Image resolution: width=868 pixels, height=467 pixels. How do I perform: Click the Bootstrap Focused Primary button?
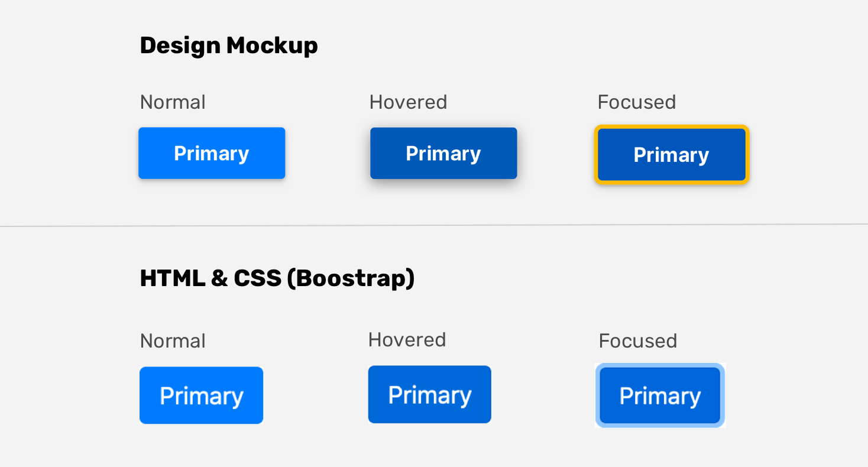(x=660, y=395)
